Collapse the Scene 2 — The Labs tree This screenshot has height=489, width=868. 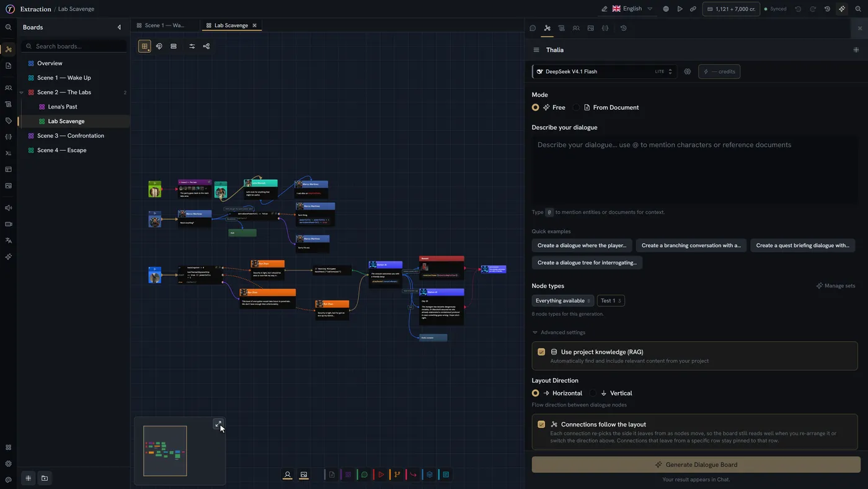(22, 92)
